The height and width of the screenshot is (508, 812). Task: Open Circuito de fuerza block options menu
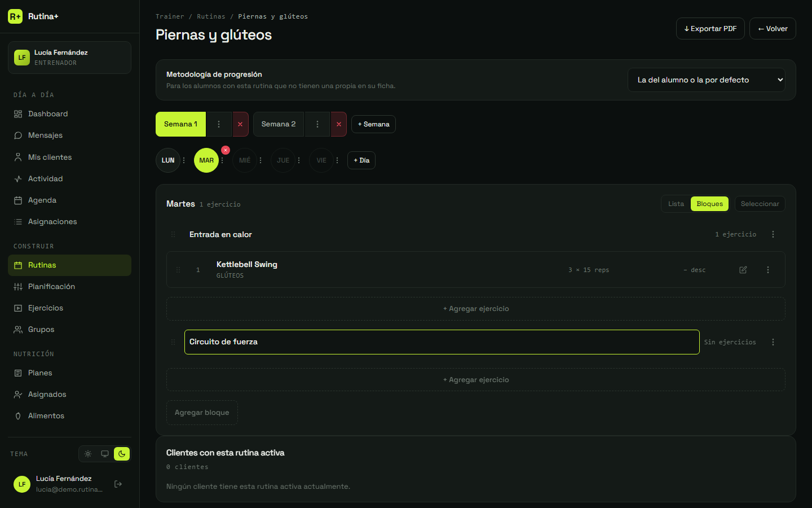click(x=773, y=342)
